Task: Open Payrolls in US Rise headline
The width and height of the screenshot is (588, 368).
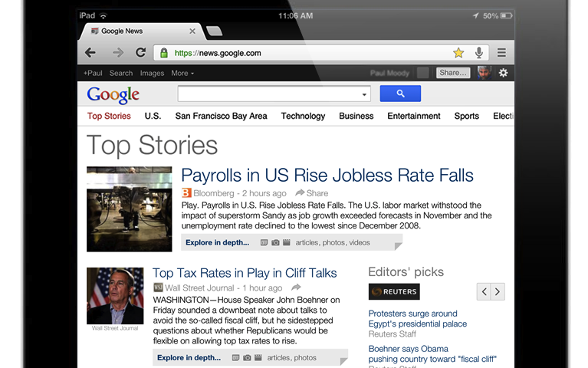Action: pos(327,176)
